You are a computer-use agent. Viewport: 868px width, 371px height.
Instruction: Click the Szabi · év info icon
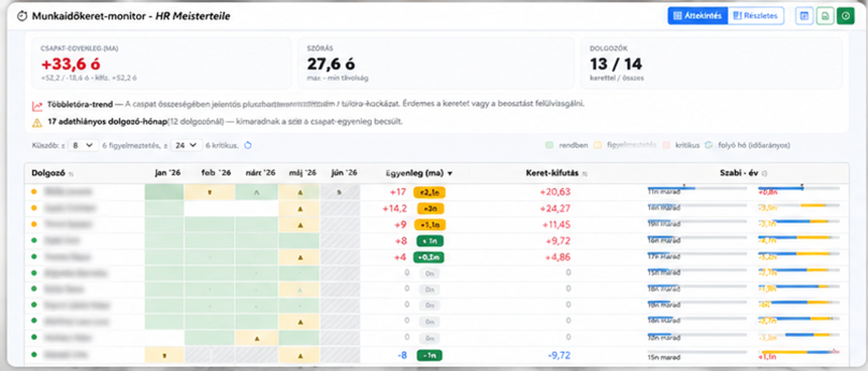click(x=765, y=173)
